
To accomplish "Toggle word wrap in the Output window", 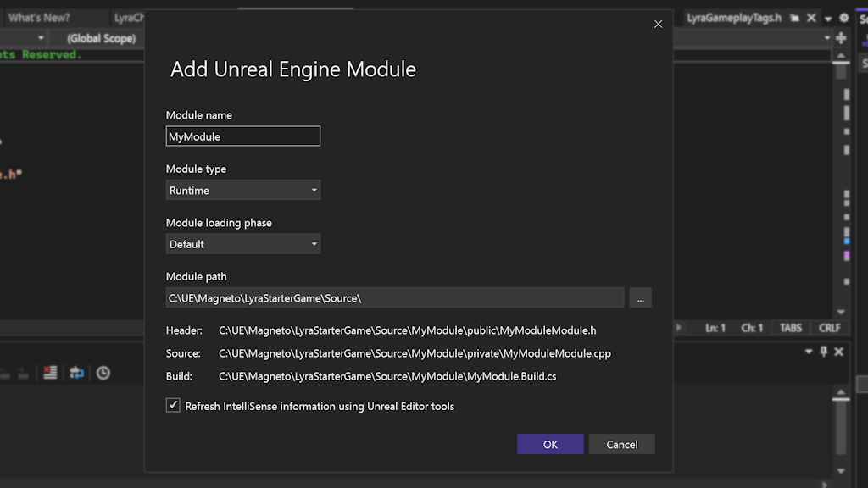I will tap(77, 371).
